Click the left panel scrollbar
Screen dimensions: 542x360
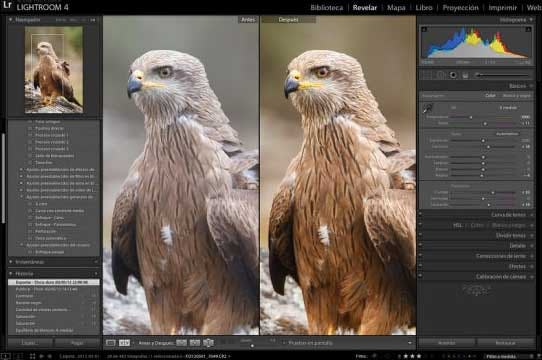tap(3, 178)
